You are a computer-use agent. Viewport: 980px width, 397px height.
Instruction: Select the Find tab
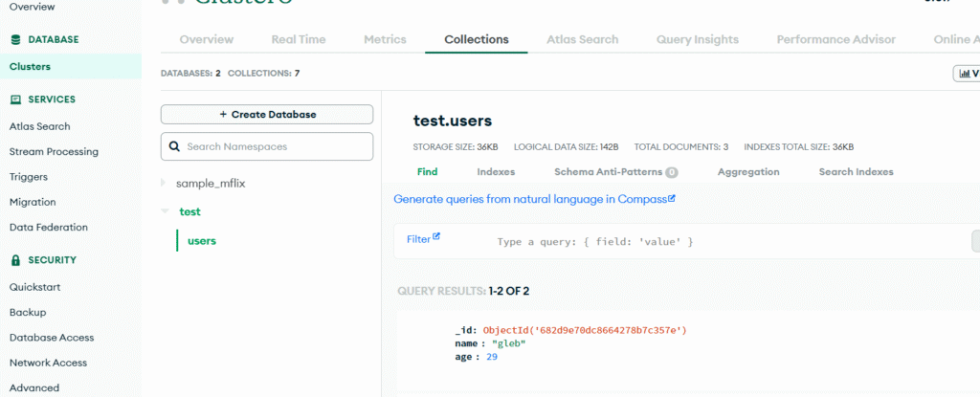(428, 172)
